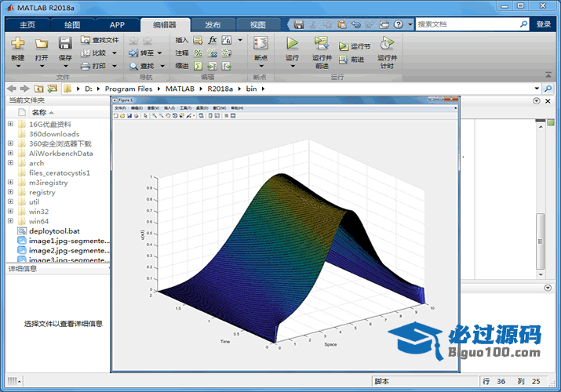Click the Save (保存) disk icon
The width and height of the screenshot is (561, 392).
pos(65,43)
